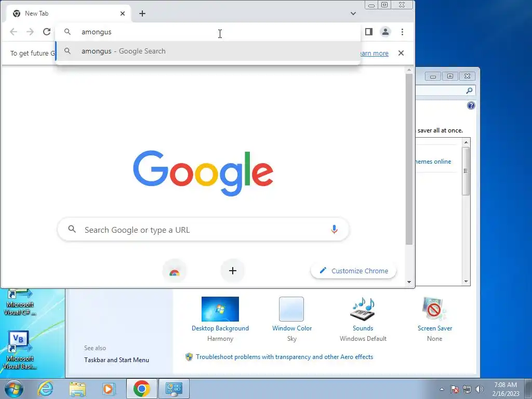This screenshot has height=399, width=532.
Task: Open Windows Explorer from taskbar
Action: tap(77, 389)
